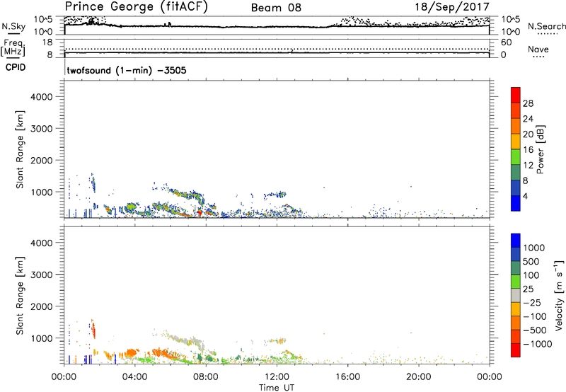Viewport: 566px width, 392px height.
Task: Click the '12' label on Power color bar
Action: click(528, 166)
